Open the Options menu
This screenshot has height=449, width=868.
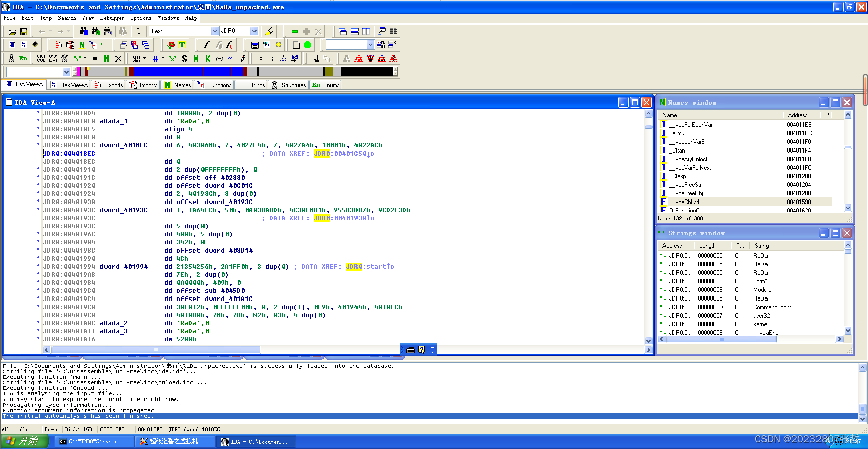click(x=141, y=18)
